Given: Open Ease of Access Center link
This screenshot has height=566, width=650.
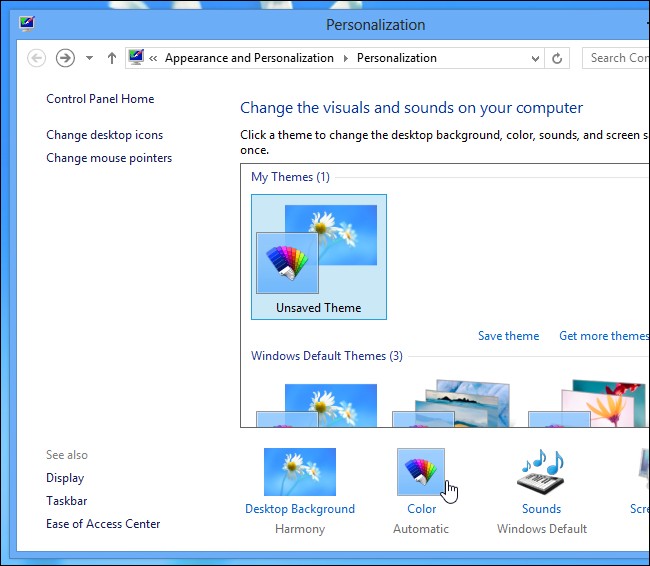Looking at the screenshot, I should 103,524.
